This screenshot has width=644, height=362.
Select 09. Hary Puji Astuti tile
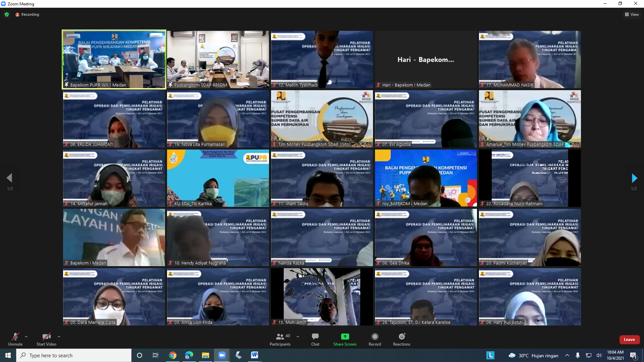(530, 297)
